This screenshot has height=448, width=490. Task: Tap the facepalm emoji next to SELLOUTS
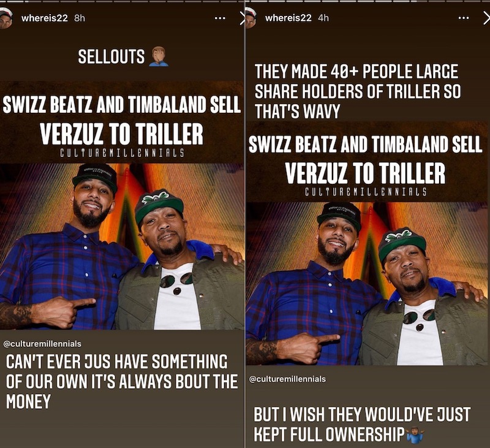(159, 56)
